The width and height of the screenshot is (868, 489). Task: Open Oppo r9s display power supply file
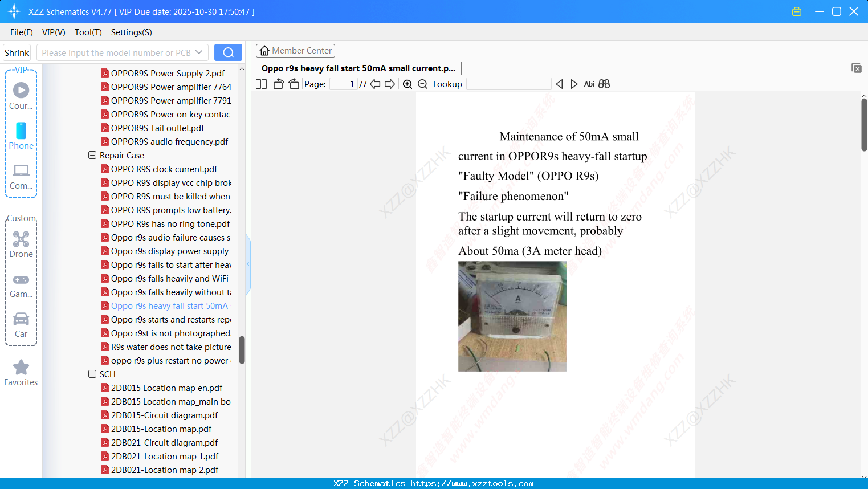click(x=166, y=251)
